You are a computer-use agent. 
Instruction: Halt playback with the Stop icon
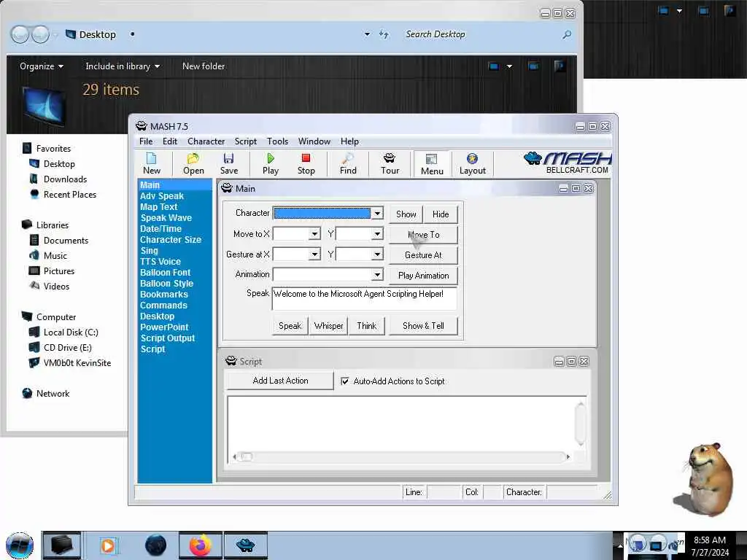[x=306, y=164]
